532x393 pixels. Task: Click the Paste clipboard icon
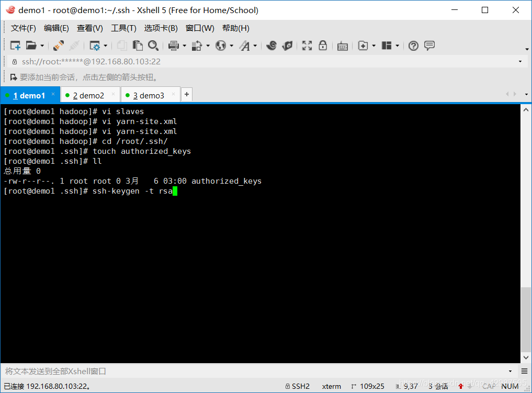(x=138, y=46)
